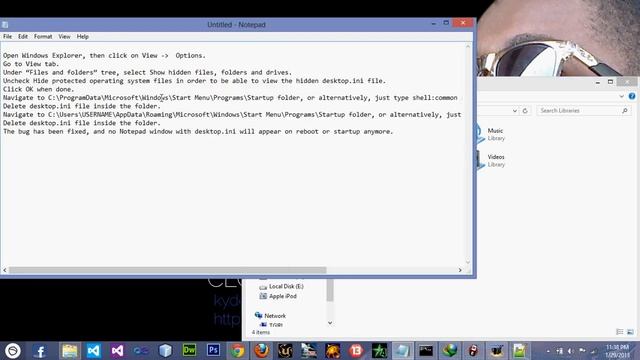Screen dimensions: 640x360
Task: Expand the Explorer ribbon with the chevron
Action: 621,96
